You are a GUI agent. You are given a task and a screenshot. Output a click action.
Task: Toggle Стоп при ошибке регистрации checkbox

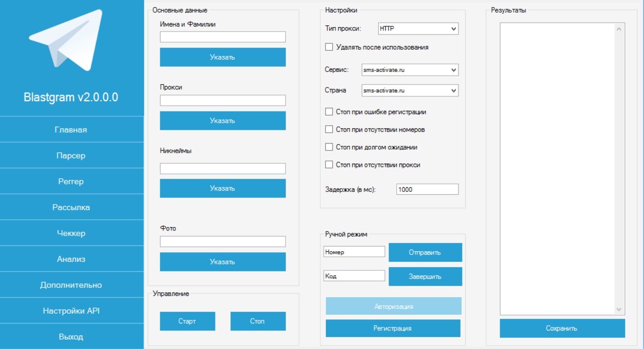pyautogui.click(x=329, y=112)
